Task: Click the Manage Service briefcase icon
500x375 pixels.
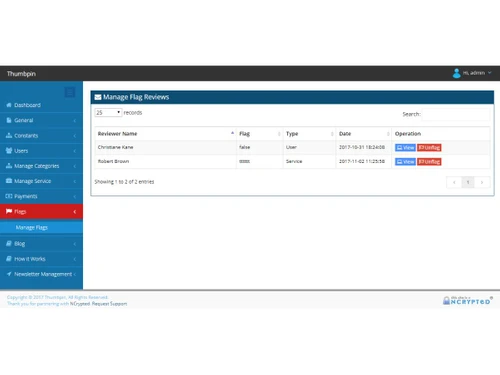Action: point(9,181)
